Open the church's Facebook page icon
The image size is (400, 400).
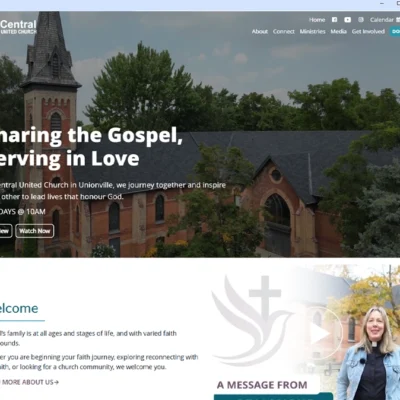334,20
